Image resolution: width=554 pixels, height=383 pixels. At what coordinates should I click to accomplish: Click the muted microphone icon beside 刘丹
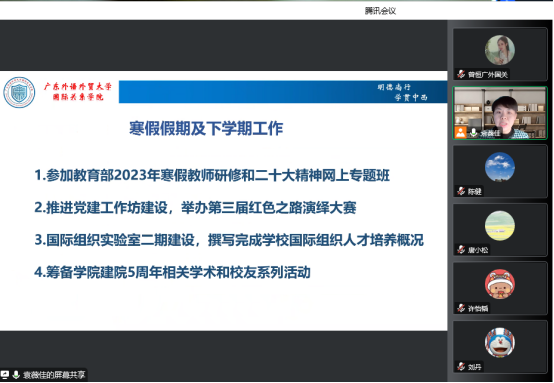click(461, 367)
